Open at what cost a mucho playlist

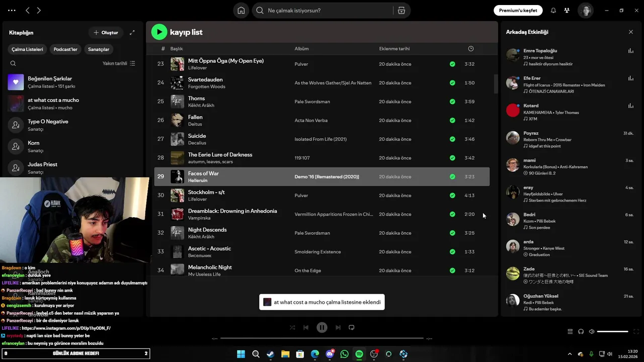pyautogui.click(x=72, y=104)
